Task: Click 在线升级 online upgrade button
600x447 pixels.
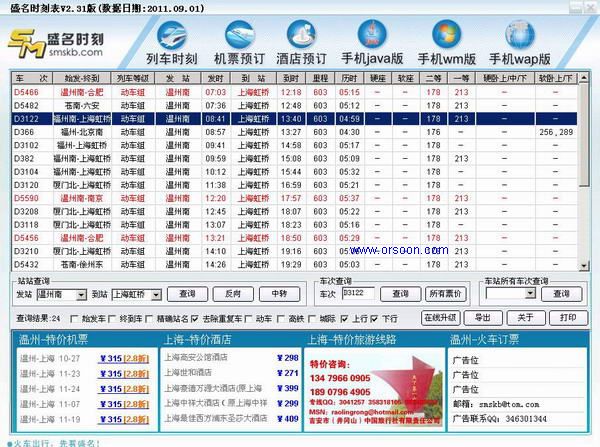Action: [x=440, y=318]
